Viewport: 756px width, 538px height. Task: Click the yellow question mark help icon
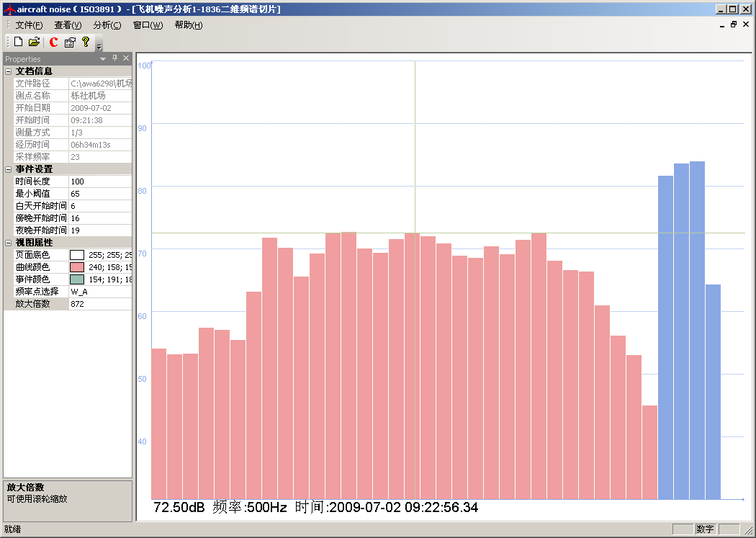(86, 42)
